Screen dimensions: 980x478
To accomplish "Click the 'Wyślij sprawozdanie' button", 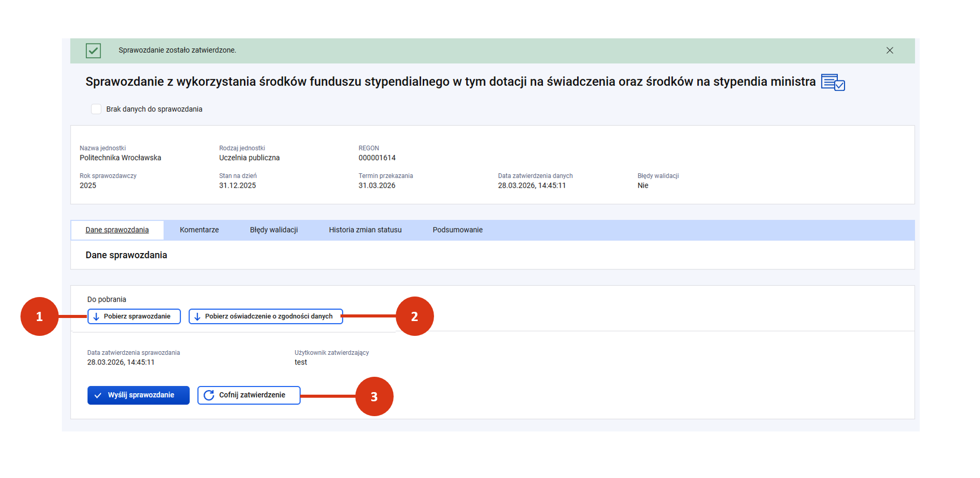I will [x=138, y=395].
